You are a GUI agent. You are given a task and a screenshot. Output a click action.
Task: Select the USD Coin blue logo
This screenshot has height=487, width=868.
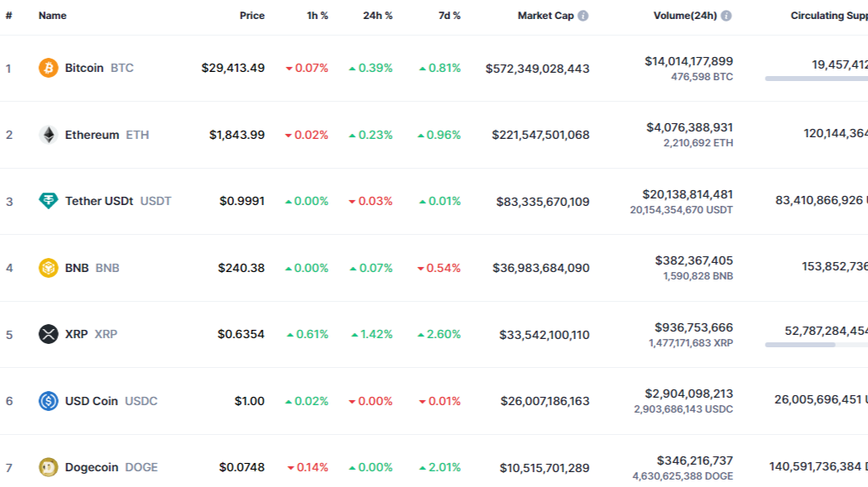(48, 401)
